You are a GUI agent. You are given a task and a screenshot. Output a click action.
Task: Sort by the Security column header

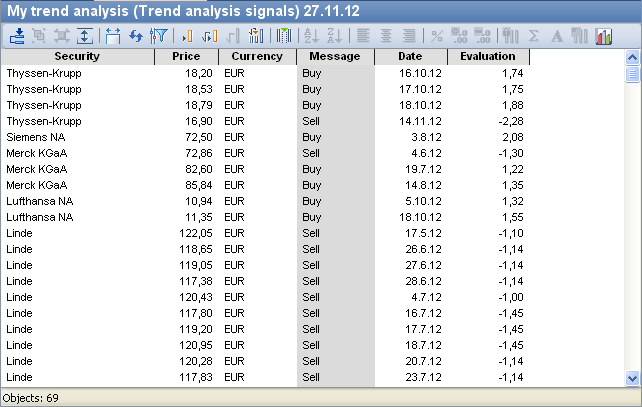coord(77,57)
